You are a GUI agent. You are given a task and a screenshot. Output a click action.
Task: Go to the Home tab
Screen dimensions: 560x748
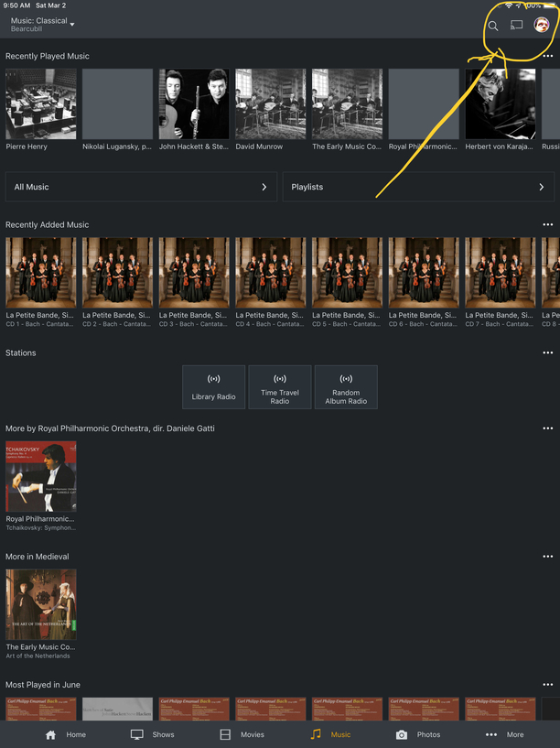(x=66, y=734)
